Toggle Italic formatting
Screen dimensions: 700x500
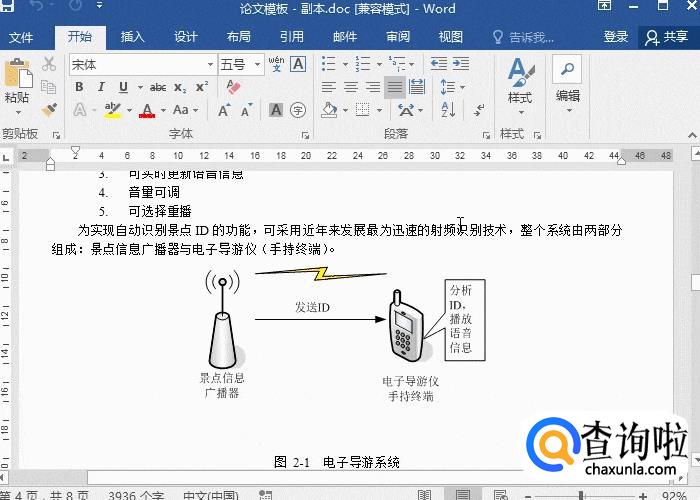(101, 87)
